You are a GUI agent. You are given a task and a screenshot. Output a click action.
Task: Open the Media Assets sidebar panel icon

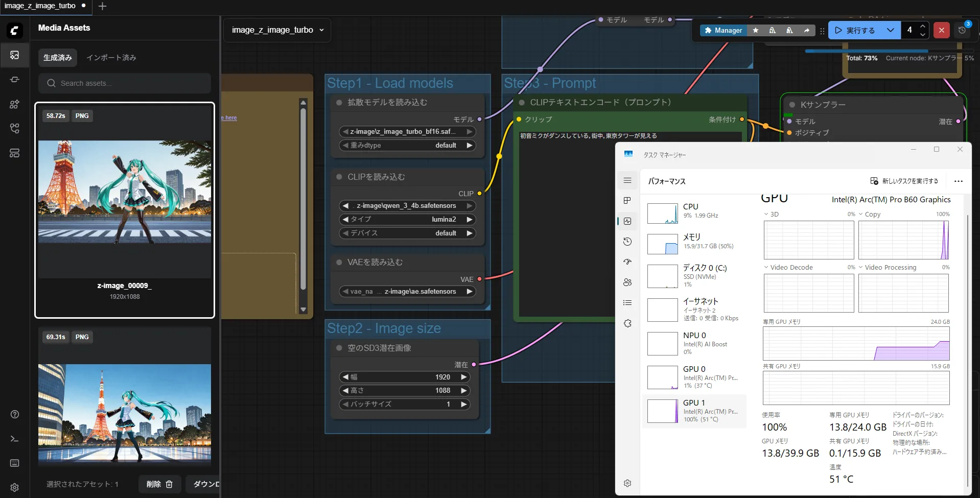(x=15, y=55)
